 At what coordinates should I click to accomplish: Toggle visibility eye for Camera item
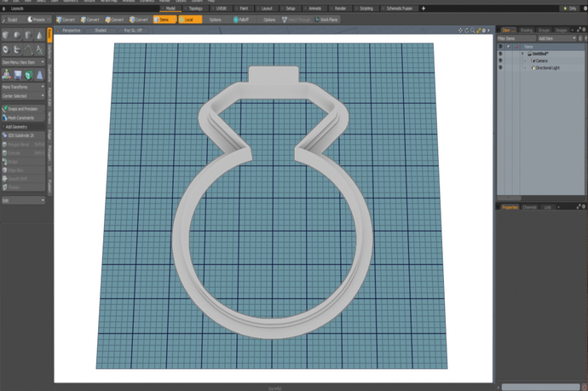(x=500, y=60)
